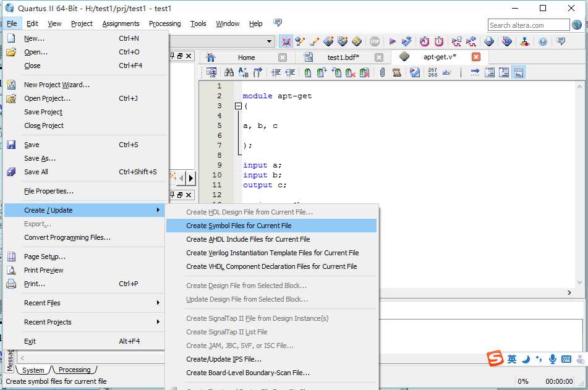Select Create AHDL Include Files for Current File
588x390 pixels.
(271, 239)
